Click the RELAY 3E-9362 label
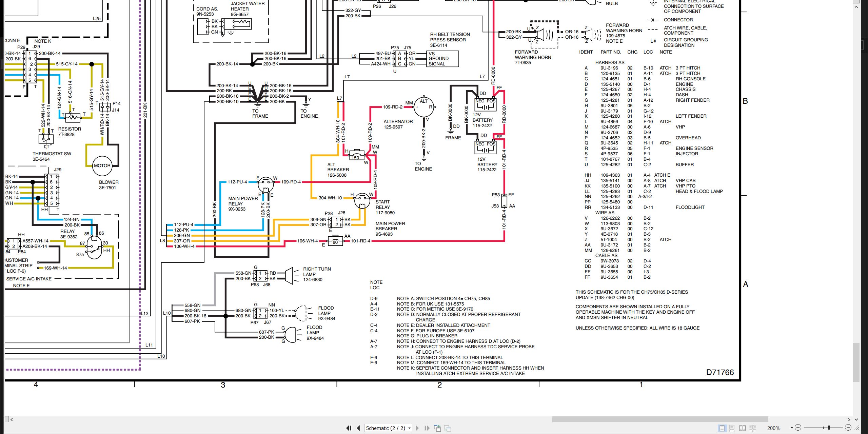Image resolution: width=868 pixels, height=434 pixels. 68,234
